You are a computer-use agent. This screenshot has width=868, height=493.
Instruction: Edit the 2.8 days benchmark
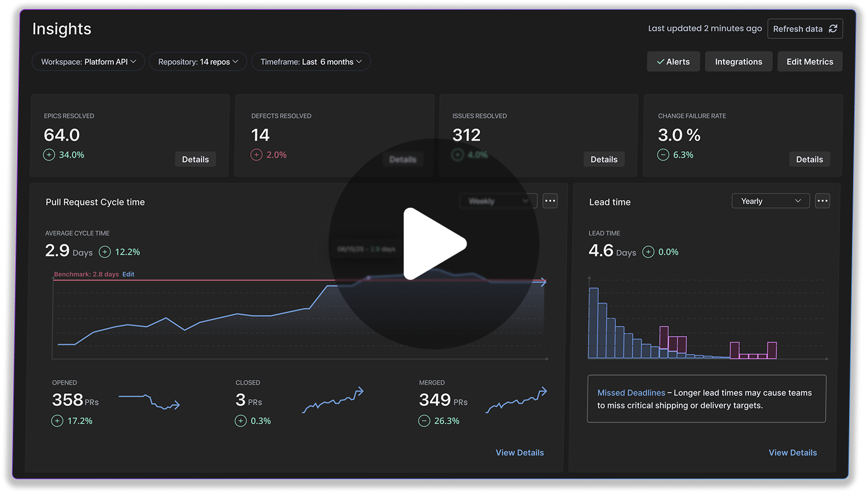point(128,274)
